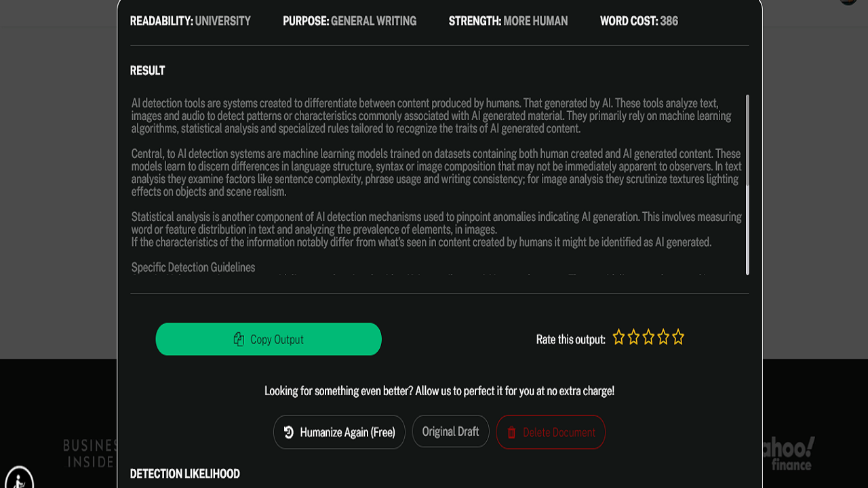Select the third rating star

[648, 338]
